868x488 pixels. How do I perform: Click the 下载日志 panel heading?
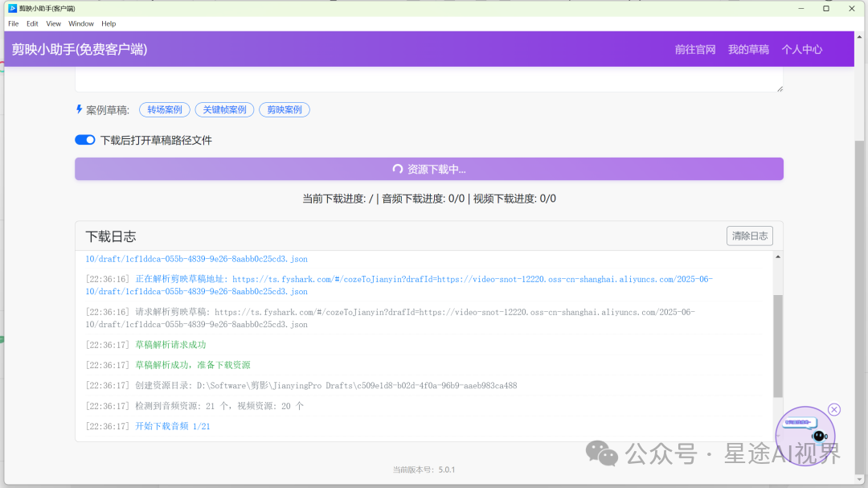click(x=111, y=236)
